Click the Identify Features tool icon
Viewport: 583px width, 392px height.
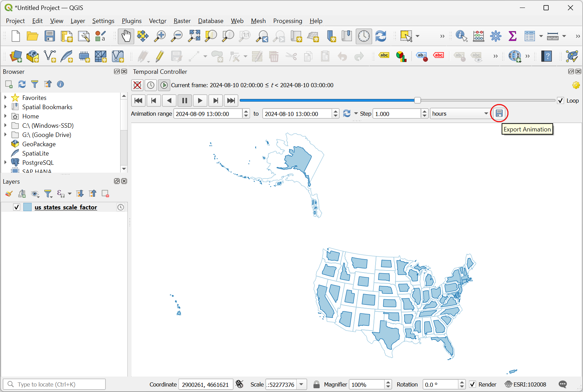pos(461,36)
